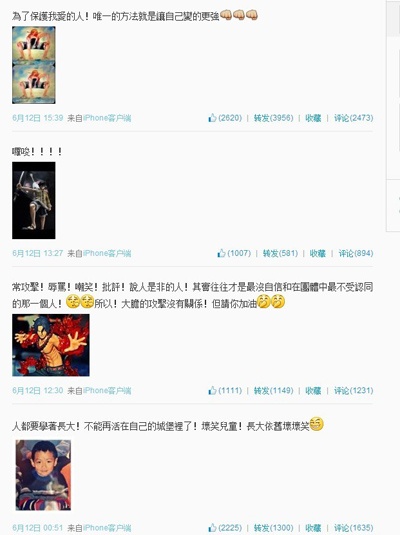This screenshot has height=535, width=400.
Task: Click iPhone客户端 source on 12:30 post
Action: [107, 390]
